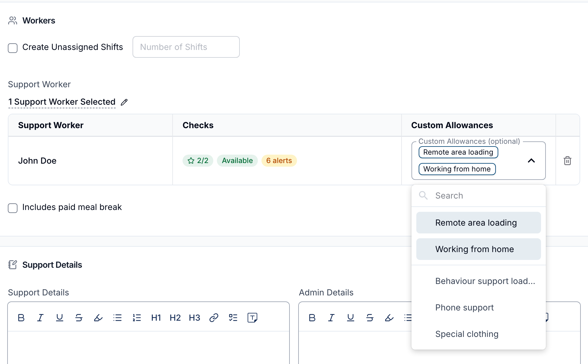Screen dimensions: 588x364
Task: Insert link in Support Details editor
Action: pos(214,318)
